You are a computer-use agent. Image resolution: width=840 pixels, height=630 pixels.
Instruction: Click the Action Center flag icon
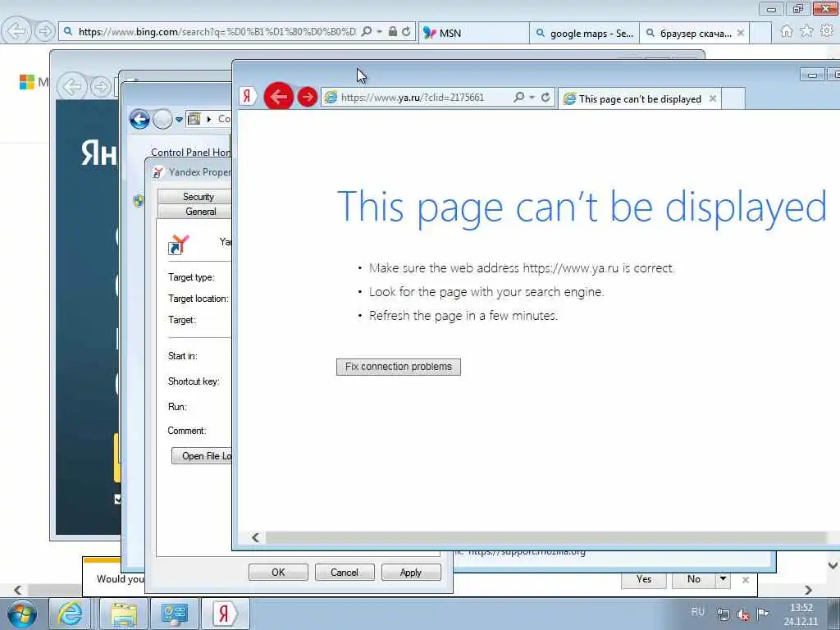point(763,614)
